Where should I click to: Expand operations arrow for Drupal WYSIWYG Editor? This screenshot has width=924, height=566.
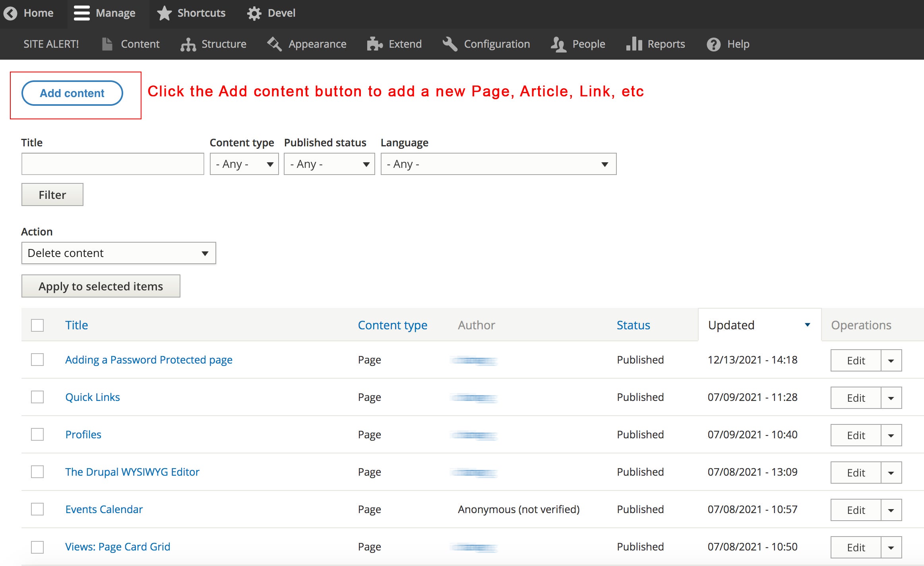[891, 473]
